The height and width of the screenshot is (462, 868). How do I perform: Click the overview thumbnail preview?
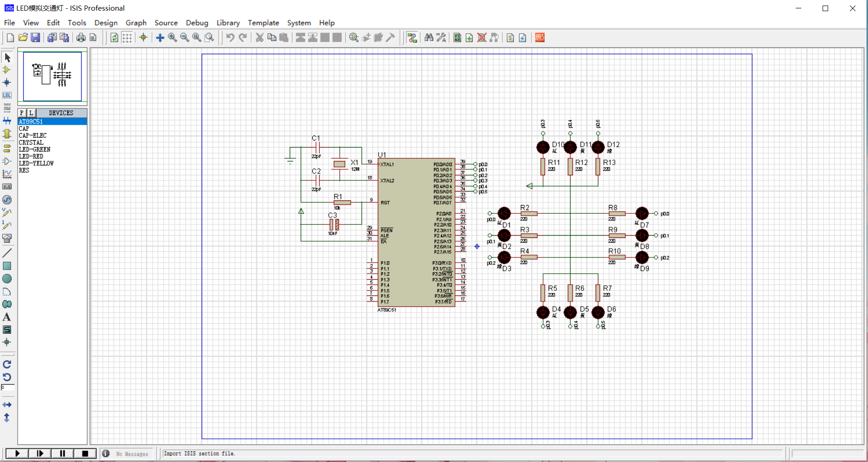pos(52,76)
